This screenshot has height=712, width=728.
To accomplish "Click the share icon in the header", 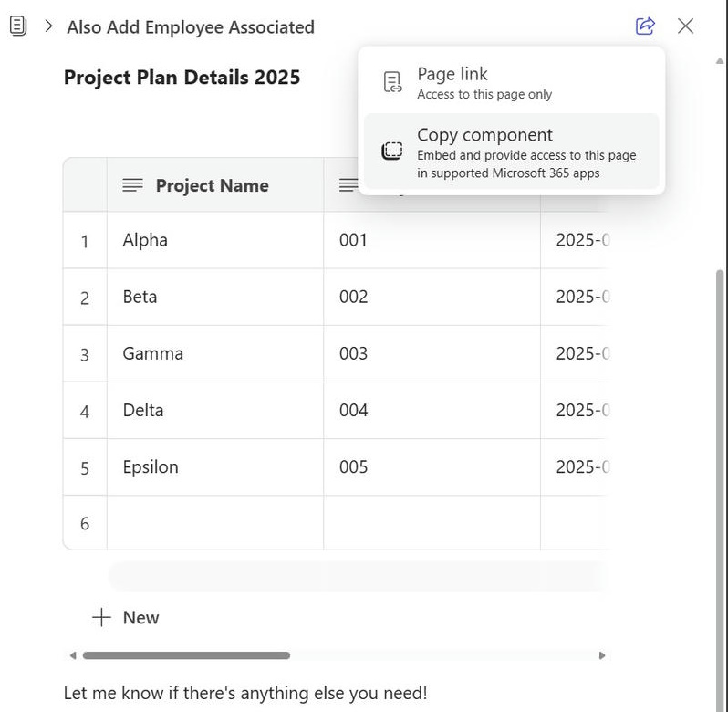I will pos(645,26).
